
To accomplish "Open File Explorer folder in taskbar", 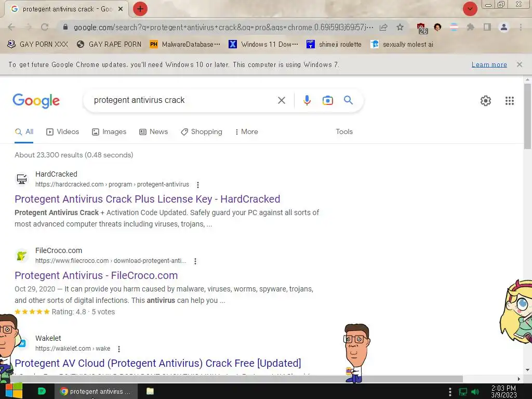I will 150,391.
